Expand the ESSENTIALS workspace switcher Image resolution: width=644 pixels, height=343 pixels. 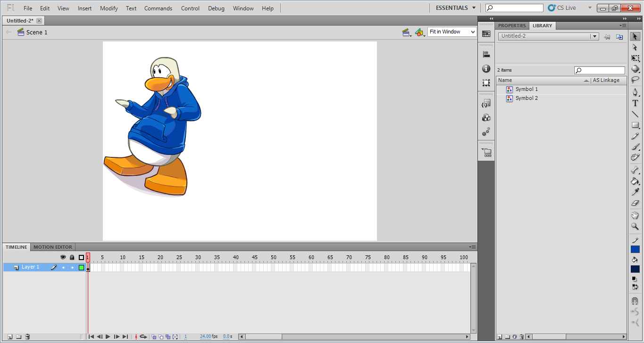[455, 8]
